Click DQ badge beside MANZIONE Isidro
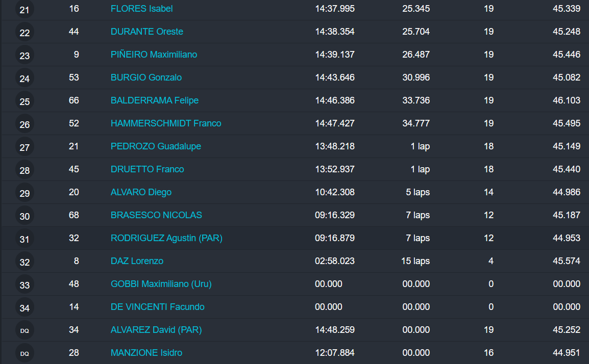589x364 pixels. click(x=24, y=353)
